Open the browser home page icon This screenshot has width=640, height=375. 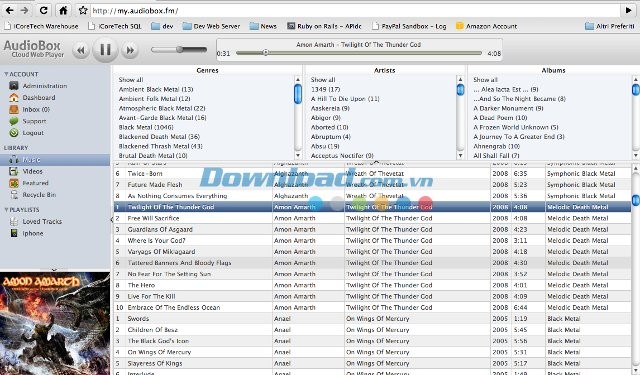pos(63,10)
